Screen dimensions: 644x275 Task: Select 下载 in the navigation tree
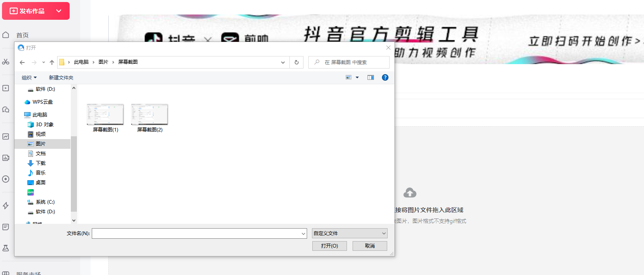41,163
